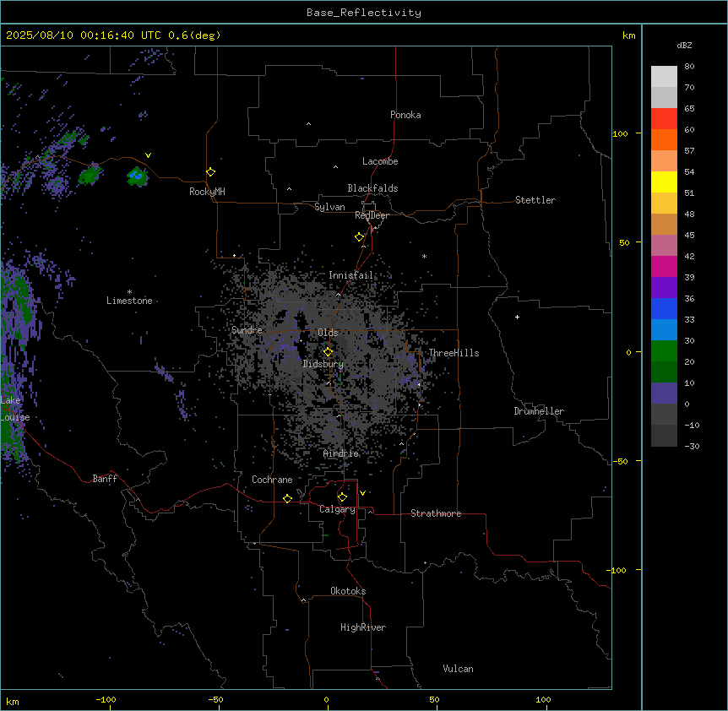Pick the red 60-65 dBZ legend color

(664, 119)
